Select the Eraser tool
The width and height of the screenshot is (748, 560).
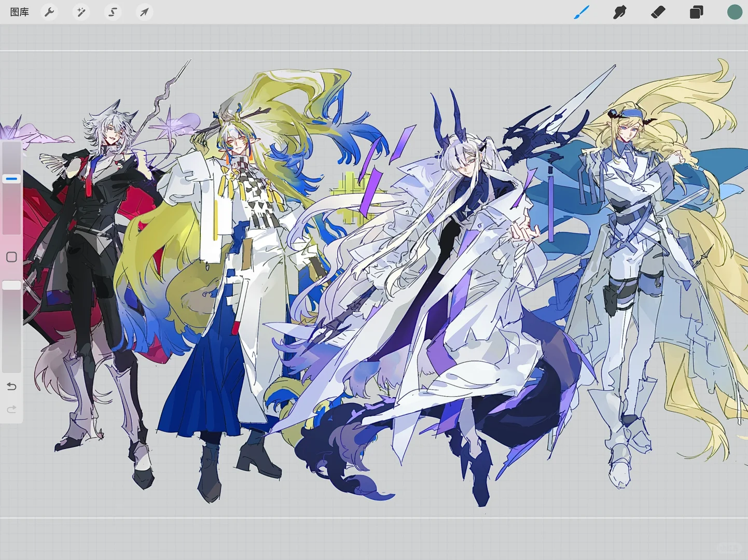click(x=658, y=12)
